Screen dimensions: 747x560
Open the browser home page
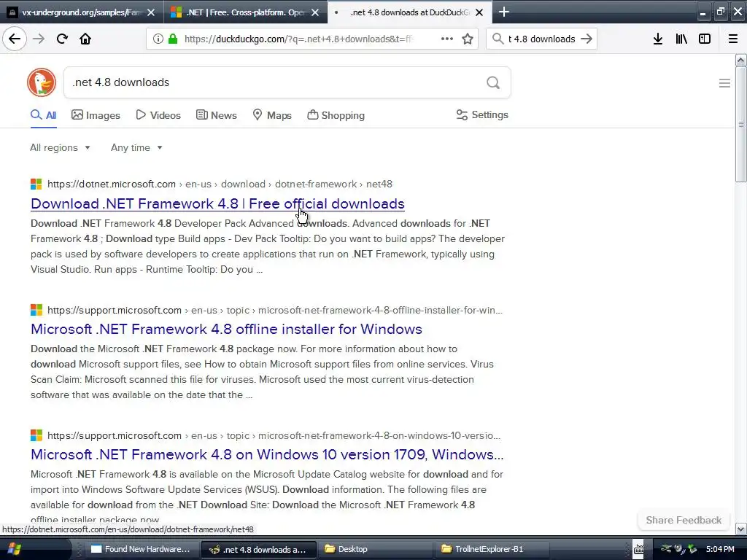pyautogui.click(x=85, y=39)
